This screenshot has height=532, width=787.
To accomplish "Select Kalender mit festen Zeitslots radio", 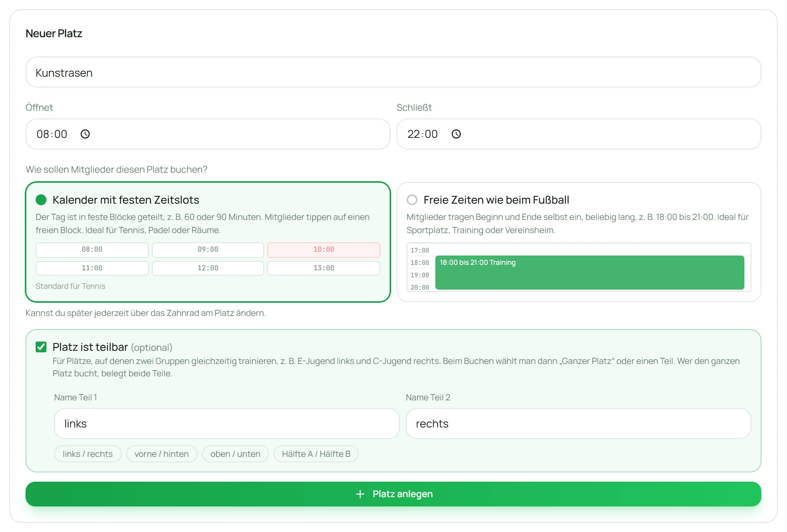I will 41,200.
